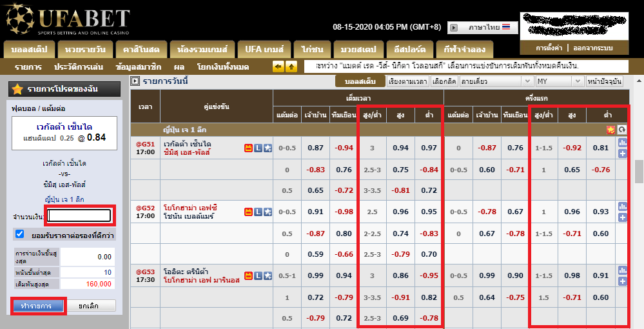This screenshot has width=644, height=329.
Task: Click บอลสเต็ป button above odds table
Action: click(x=360, y=81)
